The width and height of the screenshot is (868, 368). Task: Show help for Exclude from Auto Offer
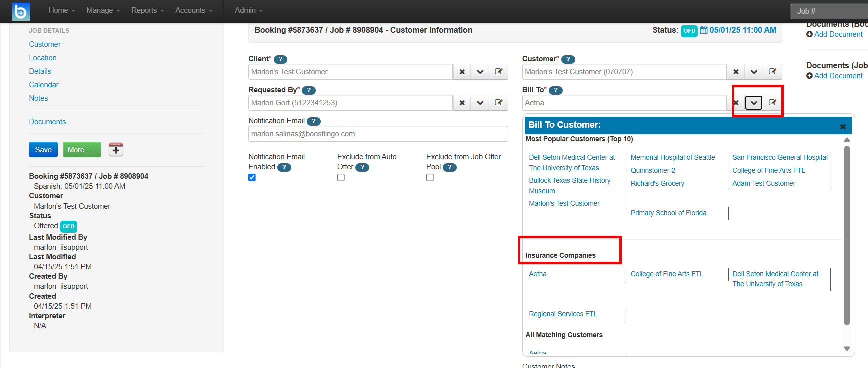pyautogui.click(x=362, y=167)
